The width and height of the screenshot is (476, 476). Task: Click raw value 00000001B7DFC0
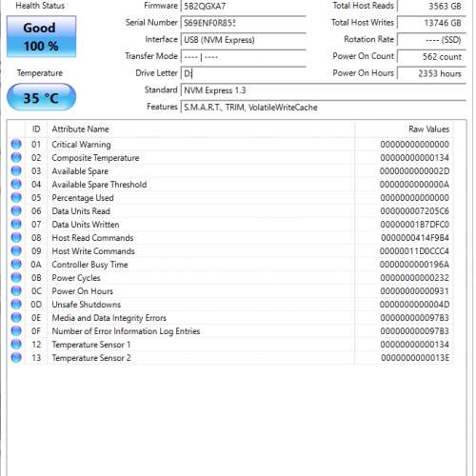click(414, 225)
